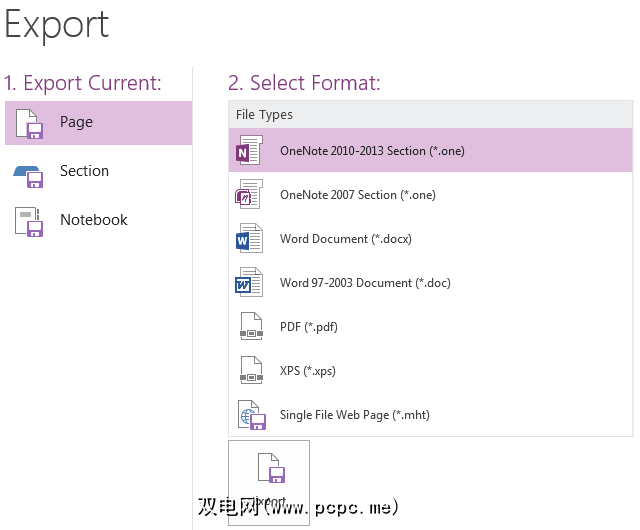Click the Notebook export icon
640x530 pixels.
pos(29,221)
